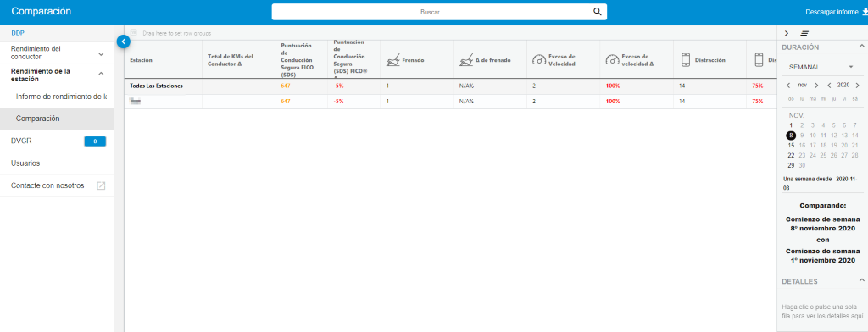Collapse the DURACIÓN section

pos(861,47)
